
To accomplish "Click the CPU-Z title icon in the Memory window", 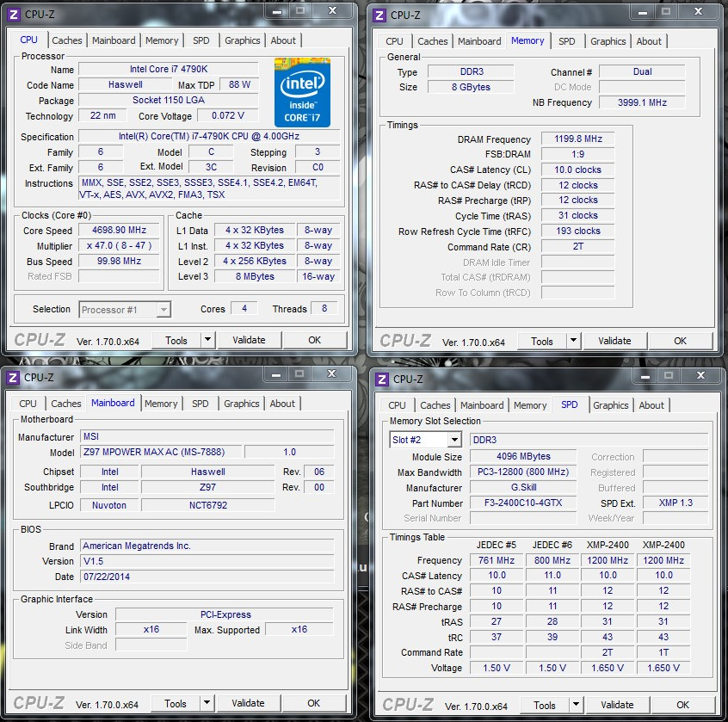I will click(378, 15).
